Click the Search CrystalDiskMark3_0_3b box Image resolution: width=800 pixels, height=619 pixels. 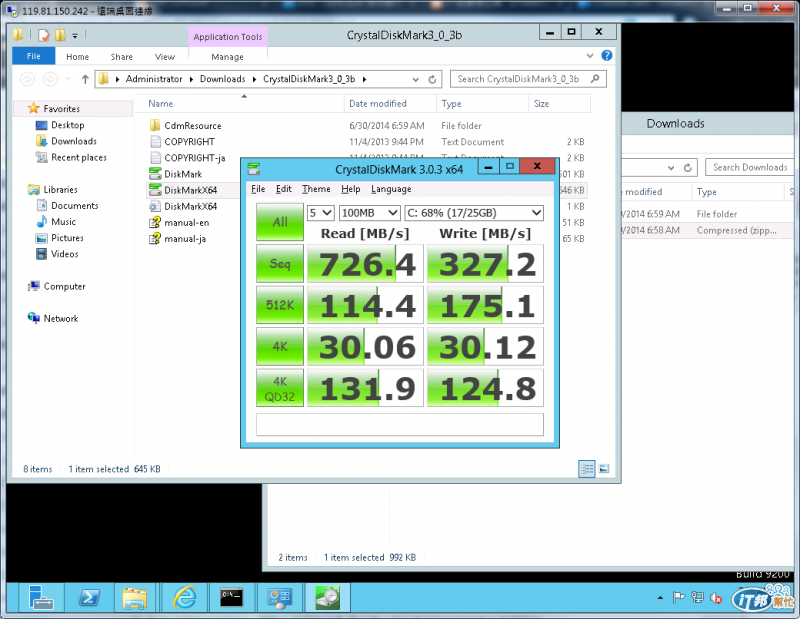[x=528, y=79]
